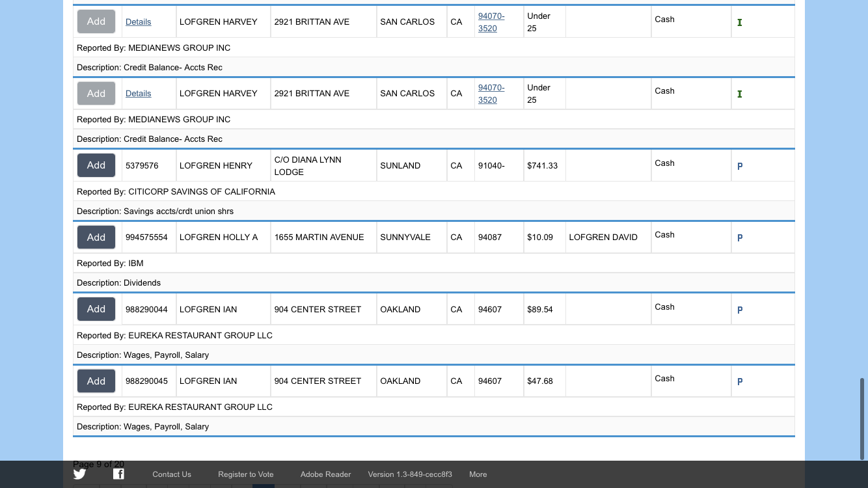Click Cash in the LOFGREN HENRY row
868x488 pixels.
coord(664,163)
